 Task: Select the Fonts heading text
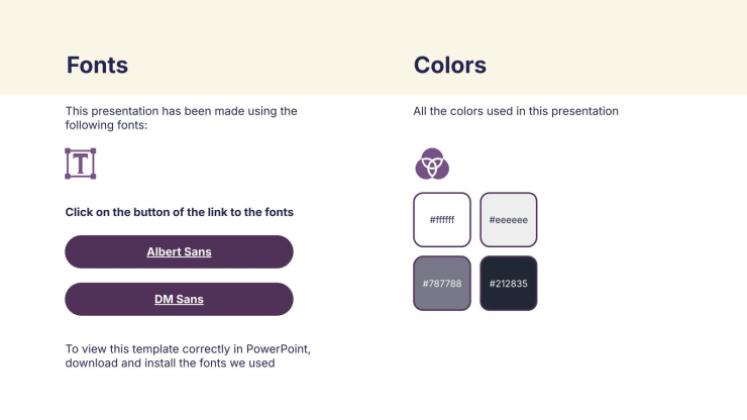(x=97, y=66)
